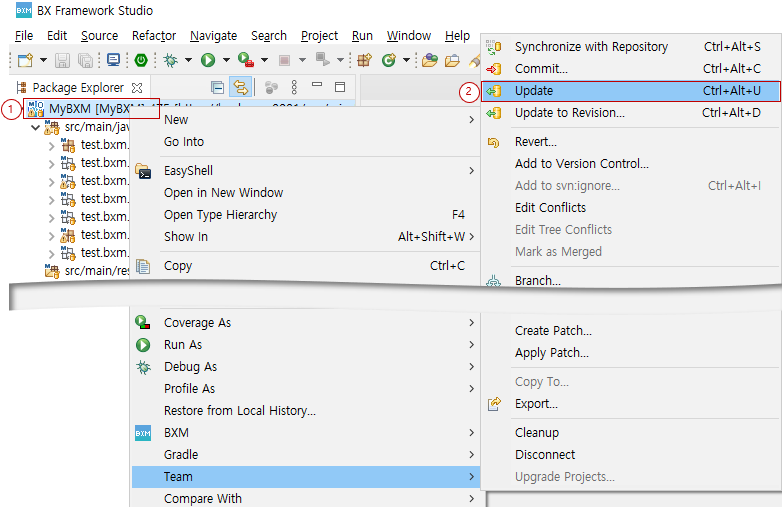Click the Link with Editor icon
Viewport: 782px width, 507px height.
click(240, 88)
